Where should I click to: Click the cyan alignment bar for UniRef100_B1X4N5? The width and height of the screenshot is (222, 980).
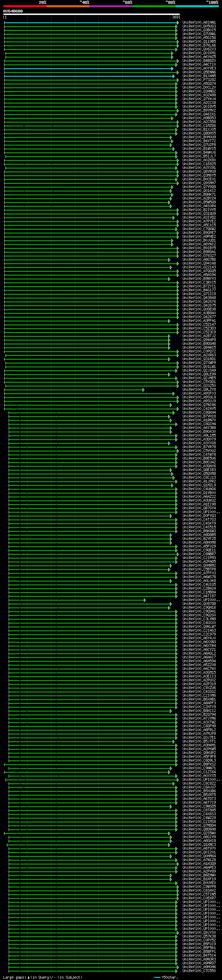(89, 76)
